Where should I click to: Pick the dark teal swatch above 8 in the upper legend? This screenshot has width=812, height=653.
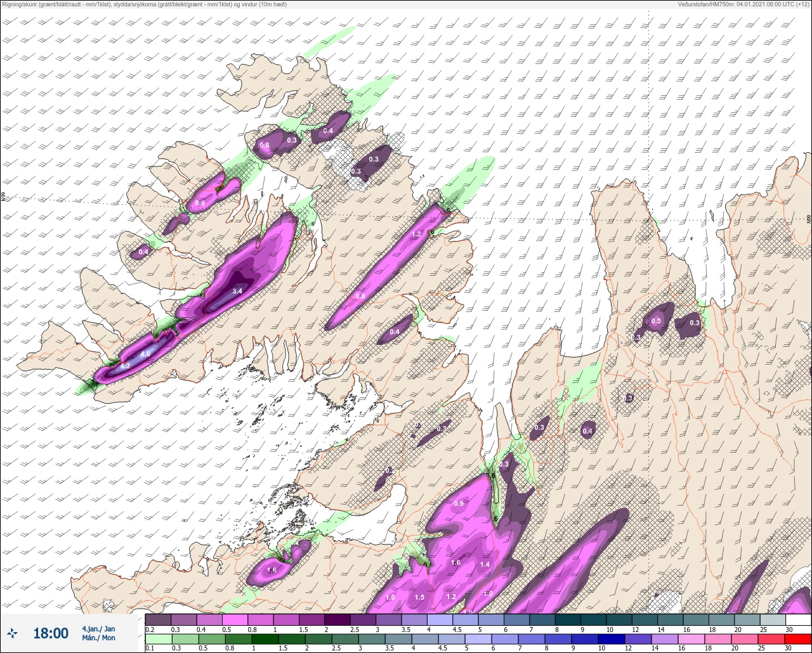click(568, 619)
